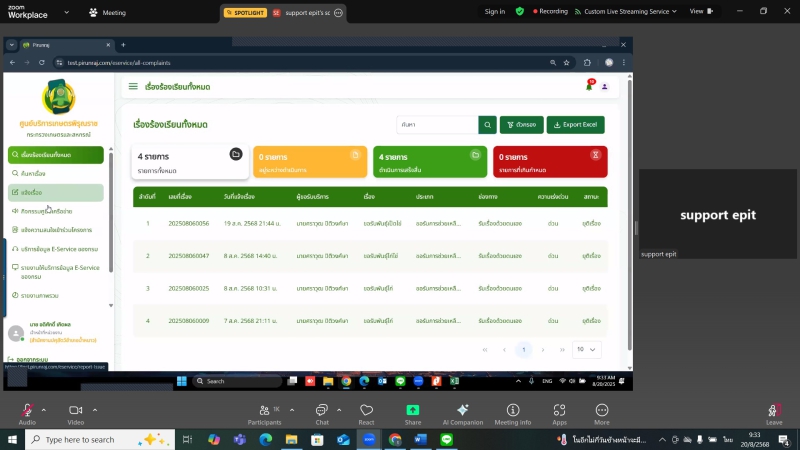Show hidden system tray icons arrow
Image resolution: width=800 pixels, height=450 pixels.
[662, 439]
